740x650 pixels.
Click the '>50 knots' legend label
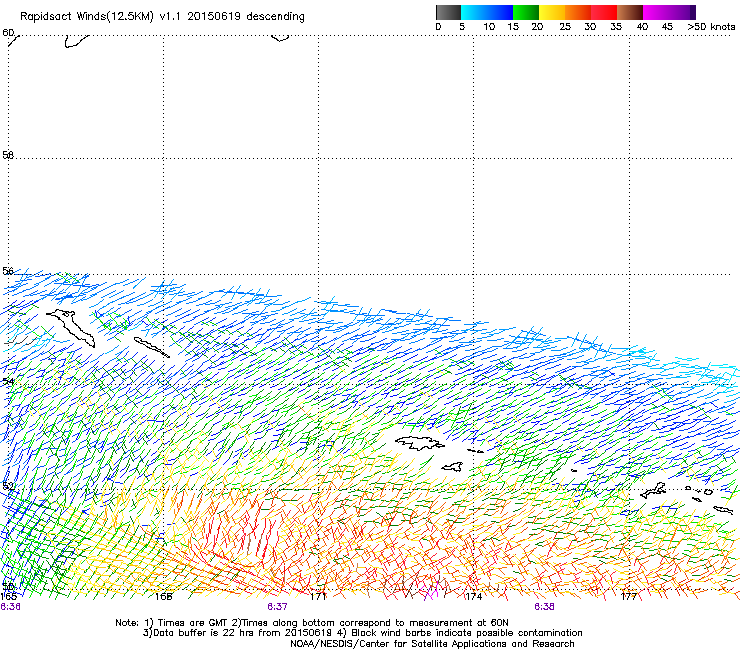point(711,27)
